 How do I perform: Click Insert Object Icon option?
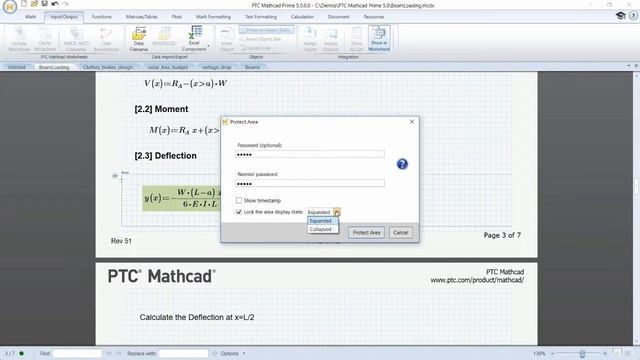click(x=261, y=39)
